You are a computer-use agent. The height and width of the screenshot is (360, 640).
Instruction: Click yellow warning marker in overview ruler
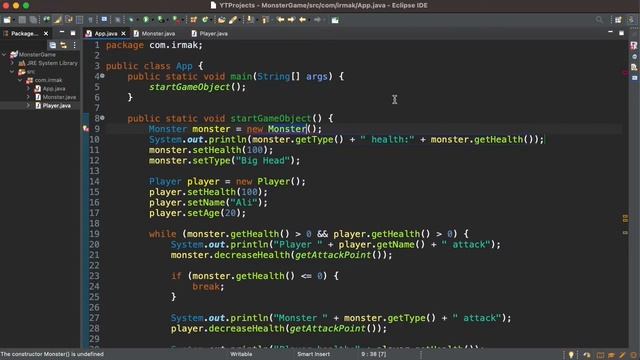[625, 218]
